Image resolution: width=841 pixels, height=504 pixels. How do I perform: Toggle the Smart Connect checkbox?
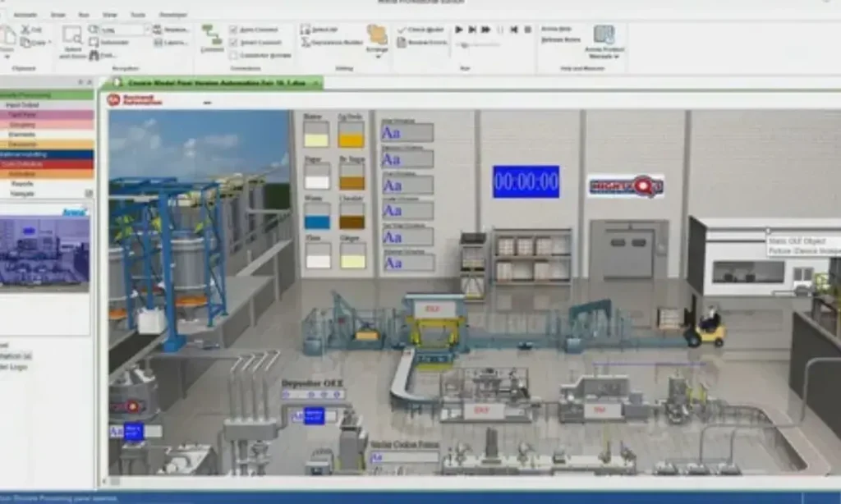(234, 43)
